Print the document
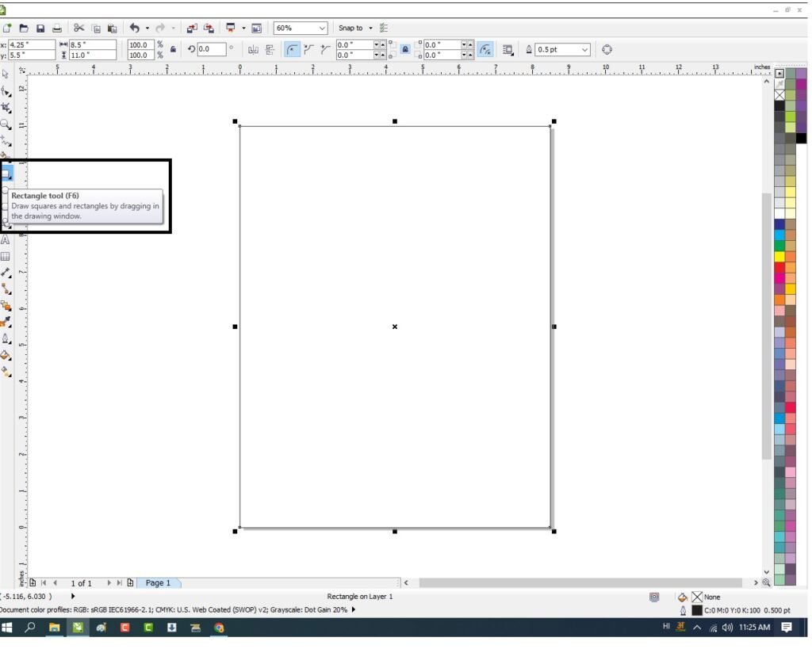 [57, 28]
